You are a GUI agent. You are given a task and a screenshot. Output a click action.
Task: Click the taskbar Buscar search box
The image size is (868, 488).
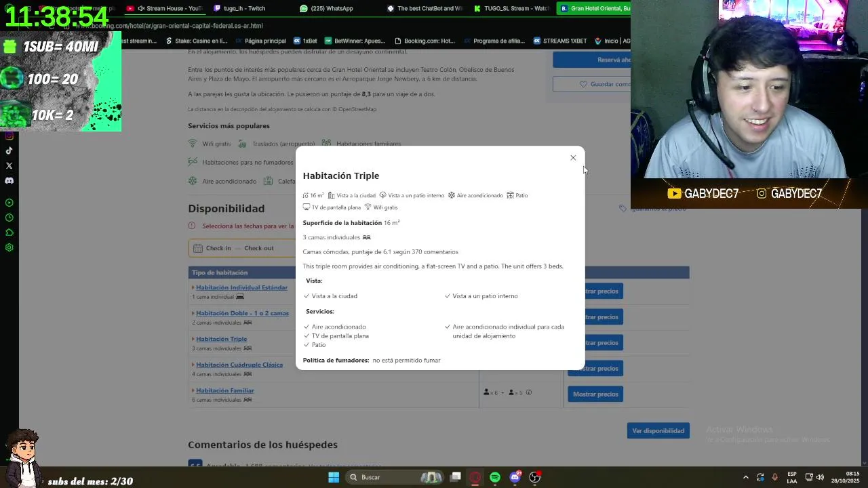396,477
